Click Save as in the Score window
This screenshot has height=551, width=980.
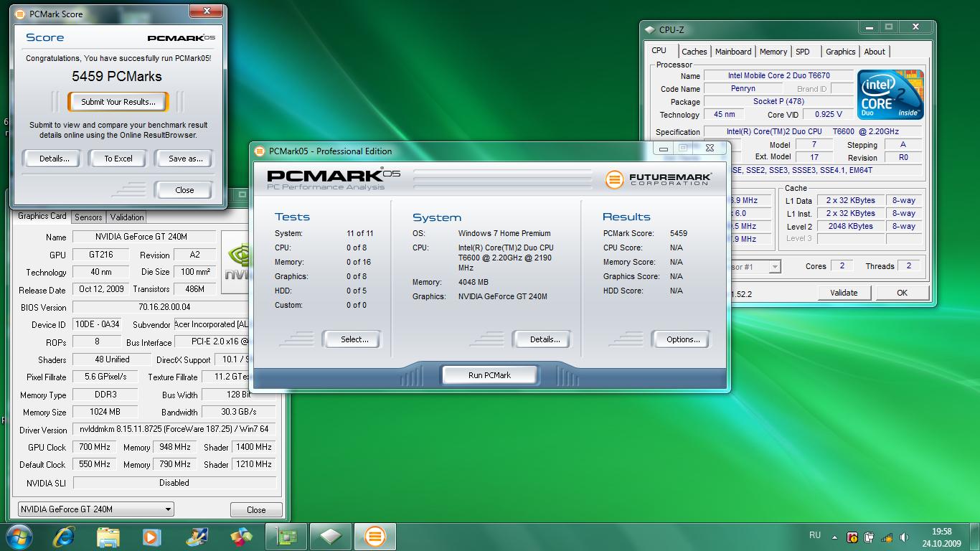pyautogui.click(x=185, y=159)
